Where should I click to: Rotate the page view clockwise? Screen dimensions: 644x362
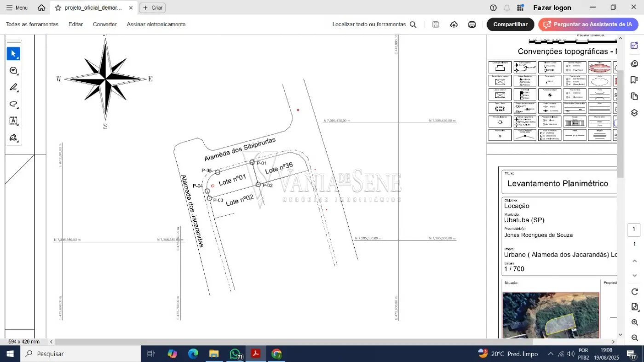coord(634,292)
